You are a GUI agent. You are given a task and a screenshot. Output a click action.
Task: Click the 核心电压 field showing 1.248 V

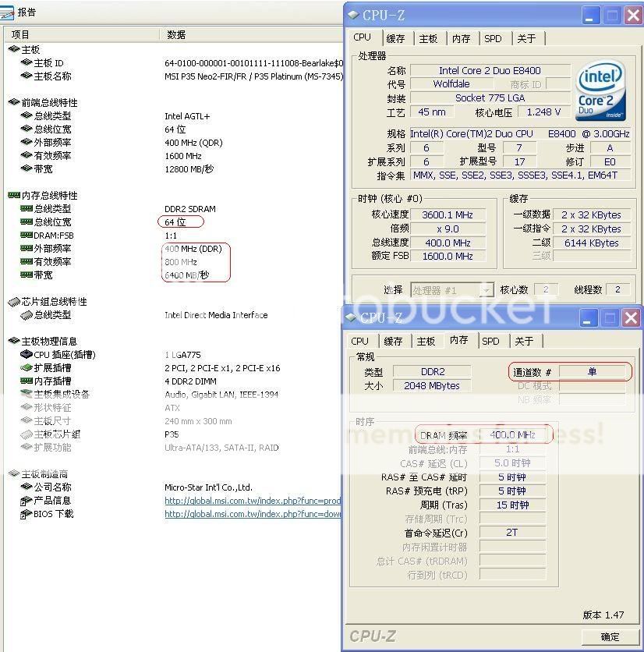tap(543, 112)
